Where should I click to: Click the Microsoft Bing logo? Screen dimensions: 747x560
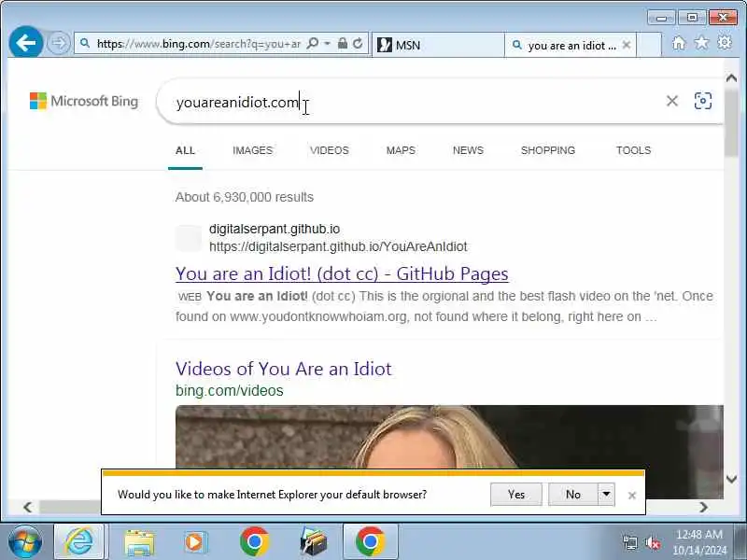[x=84, y=101]
